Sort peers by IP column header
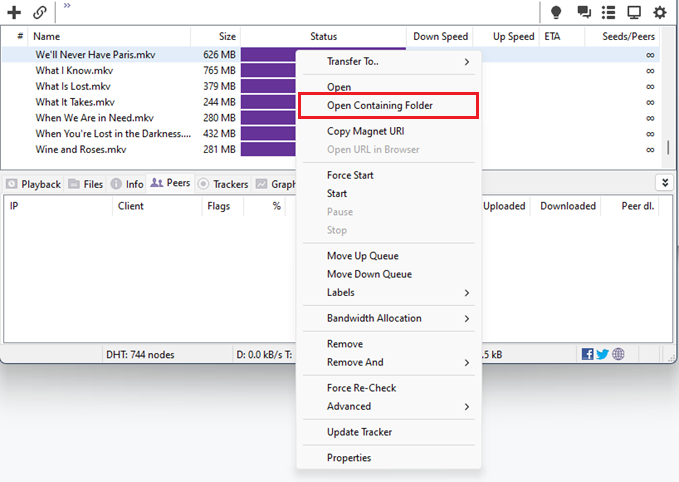Screen dimensions: 679x482 [58, 206]
